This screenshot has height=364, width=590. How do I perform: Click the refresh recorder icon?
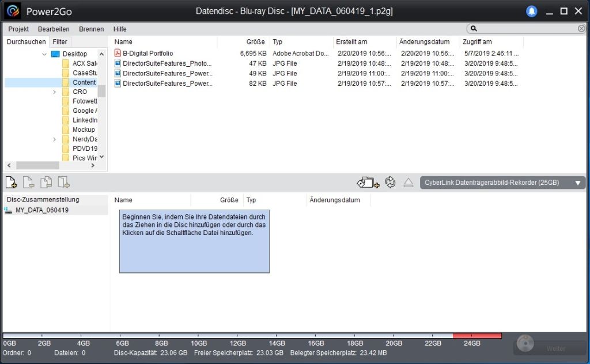[390, 183]
